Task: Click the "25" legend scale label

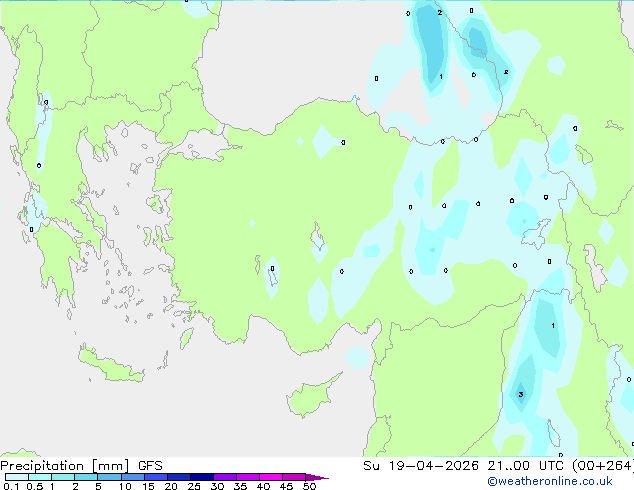Action: pos(194,486)
